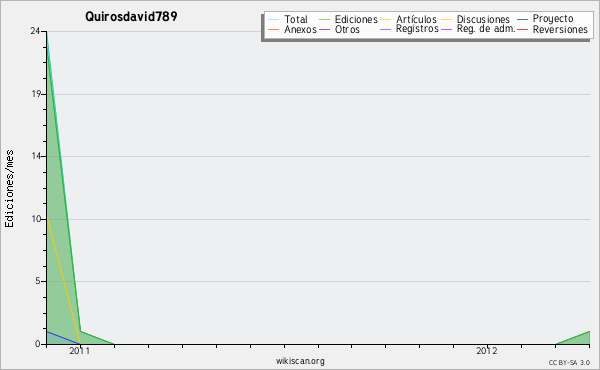Screen dimensions: 600x370
Task: Click the green Ediciones line swatch
Action: pyautogui.click(x=324, y=19)
